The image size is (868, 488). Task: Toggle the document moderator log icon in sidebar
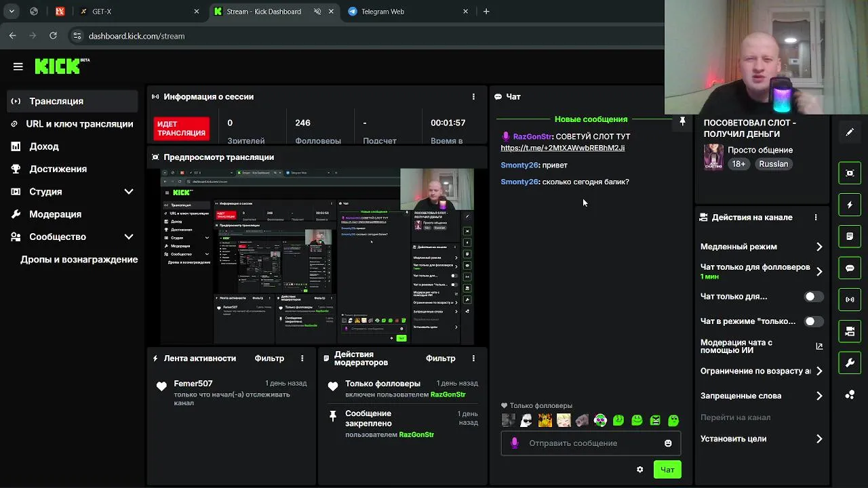point(850,237)
